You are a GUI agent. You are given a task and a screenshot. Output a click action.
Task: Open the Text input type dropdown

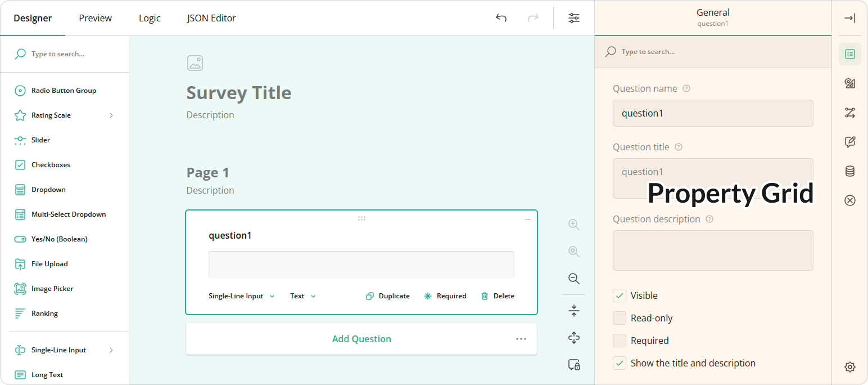tap(302, 296)
